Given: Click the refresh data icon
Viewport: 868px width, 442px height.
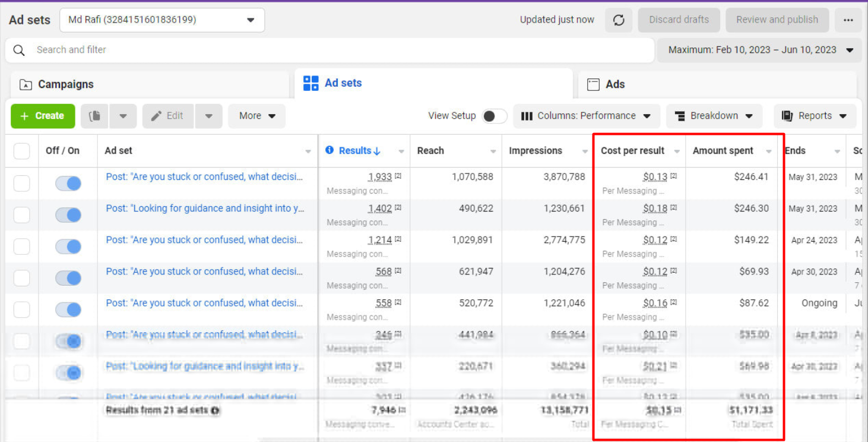Looking at the screenshot, I should (x=619, y=20).
